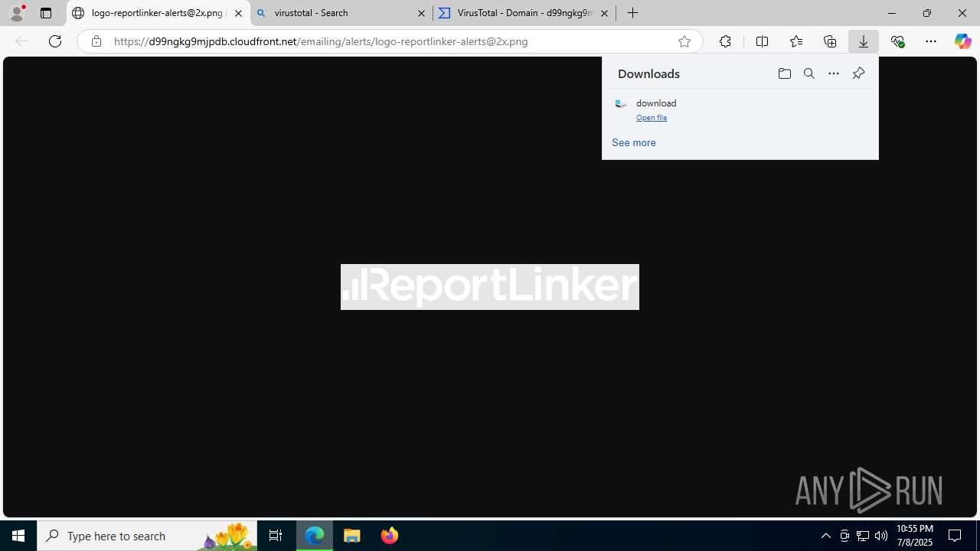Click the Open file link
The width and height of the screenshot is (980, 551).
(x=652, y=118)
